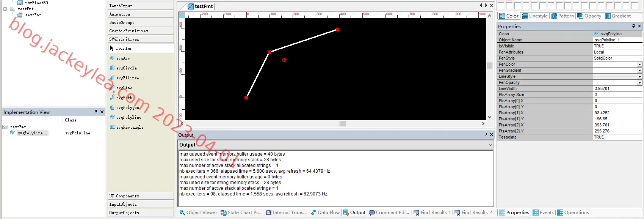Image resolution: width=644 pixels, height=219 pixels.
Task: Pin the Properties panel
Action: point(633,26)
